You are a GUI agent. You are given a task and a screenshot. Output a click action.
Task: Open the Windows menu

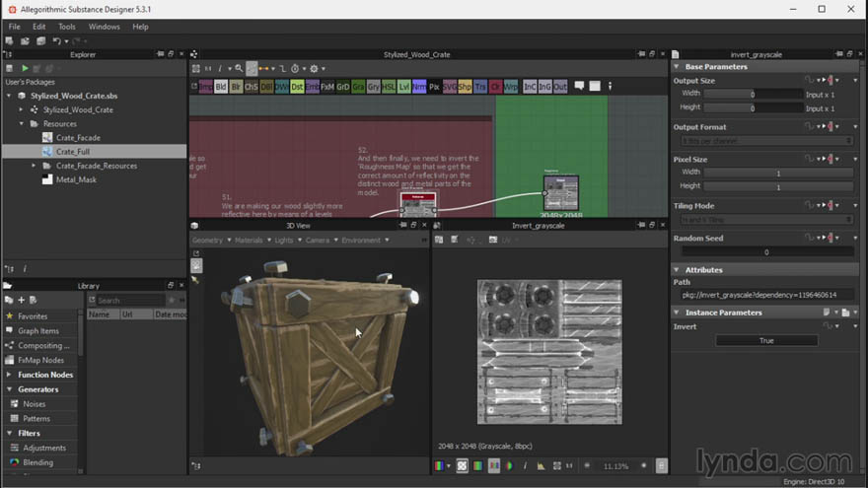(x=105, y=27)
